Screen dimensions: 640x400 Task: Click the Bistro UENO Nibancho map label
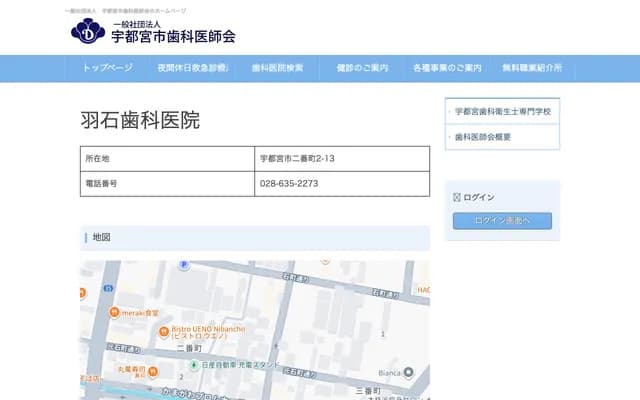[208, 332]
